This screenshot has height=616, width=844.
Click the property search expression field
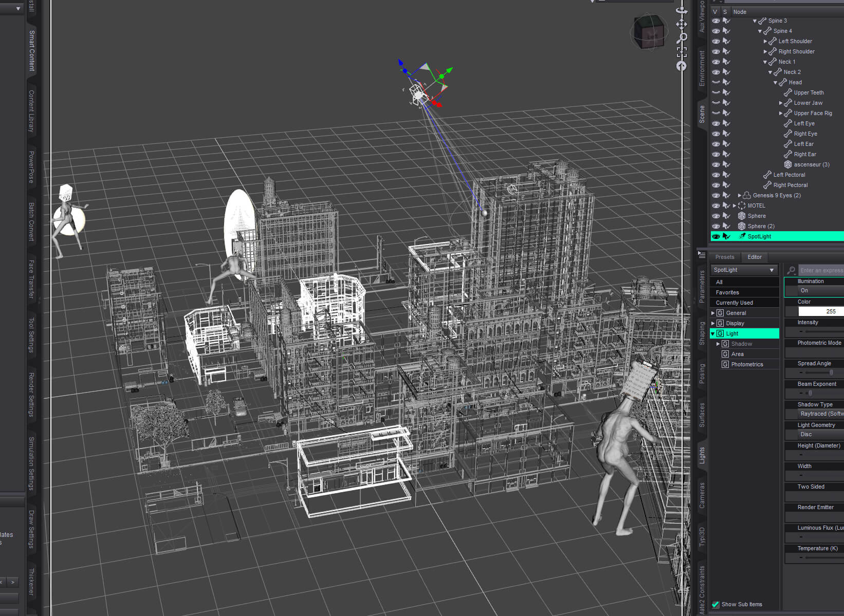point(821,270)
